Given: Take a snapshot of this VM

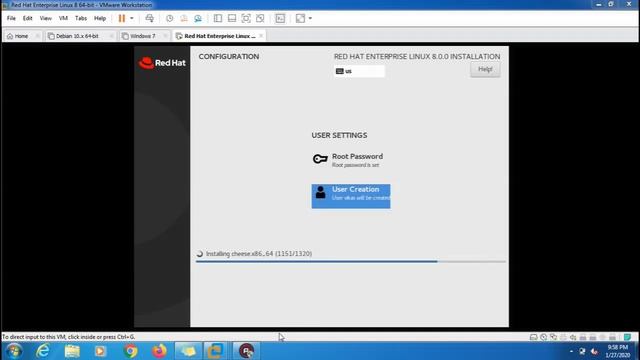Looking at the screenshot, I should pyautogui.click(x=169, y=18).
